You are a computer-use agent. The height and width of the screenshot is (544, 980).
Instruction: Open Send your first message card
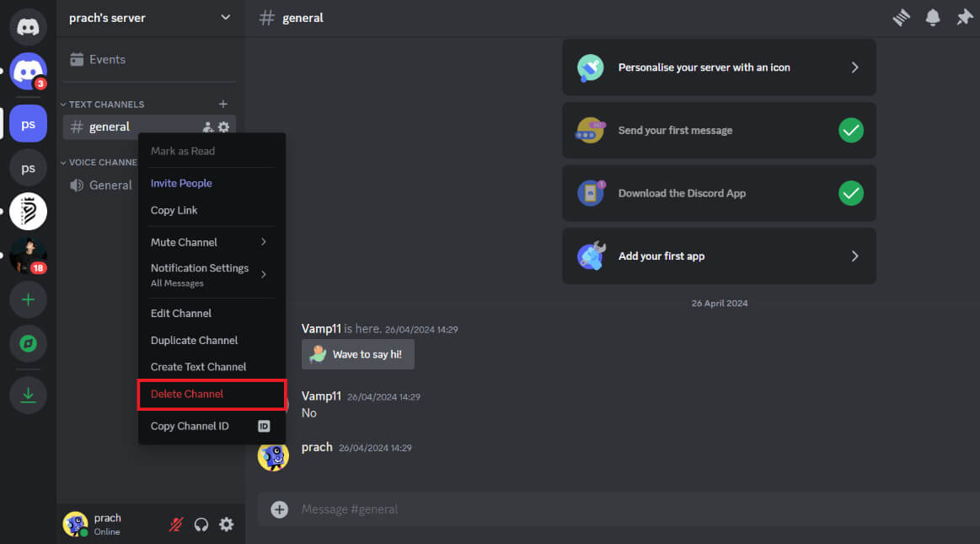pyautogui.click(x=719, y=131)
